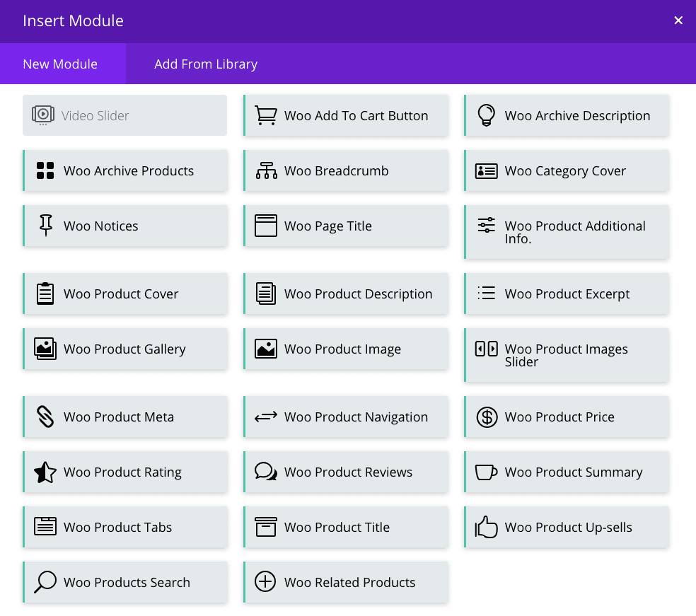Viewport: 696px width, 616px height.
Task: Select the ID card icon for Woo Category Cover
Action: (x=487, y=171)
